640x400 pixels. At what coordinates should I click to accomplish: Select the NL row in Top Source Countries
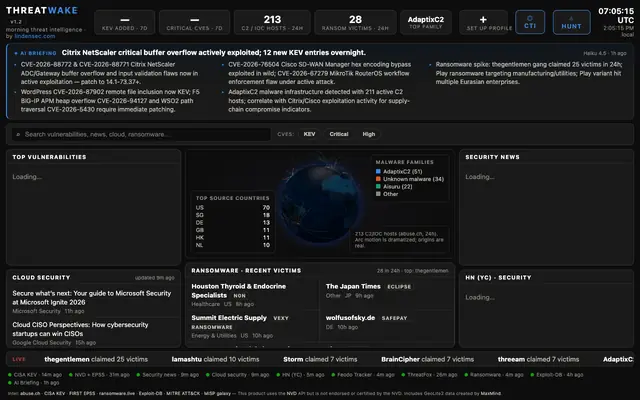[x=233, y=245]
